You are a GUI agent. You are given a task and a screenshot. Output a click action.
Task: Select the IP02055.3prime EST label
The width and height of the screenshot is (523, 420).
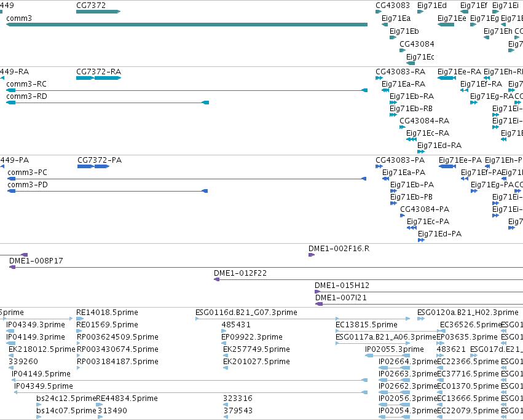tap(395, 349)
